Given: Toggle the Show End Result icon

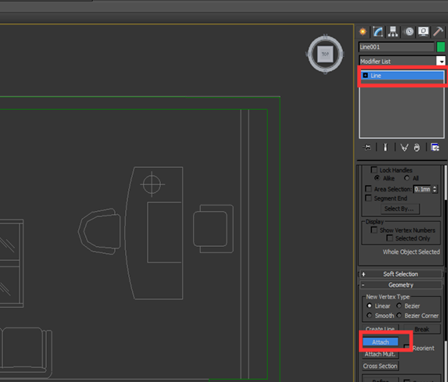Looking at the screenshot, I should point(386,147).
